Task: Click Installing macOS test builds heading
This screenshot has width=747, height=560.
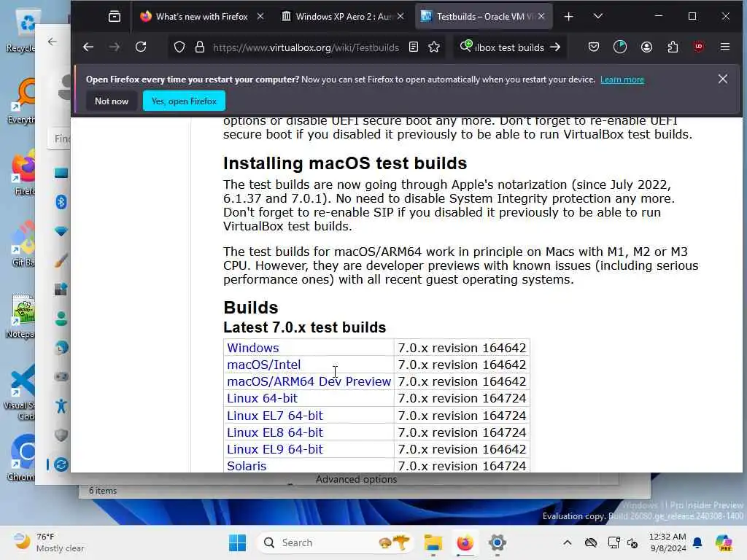Action: (345, 163)
